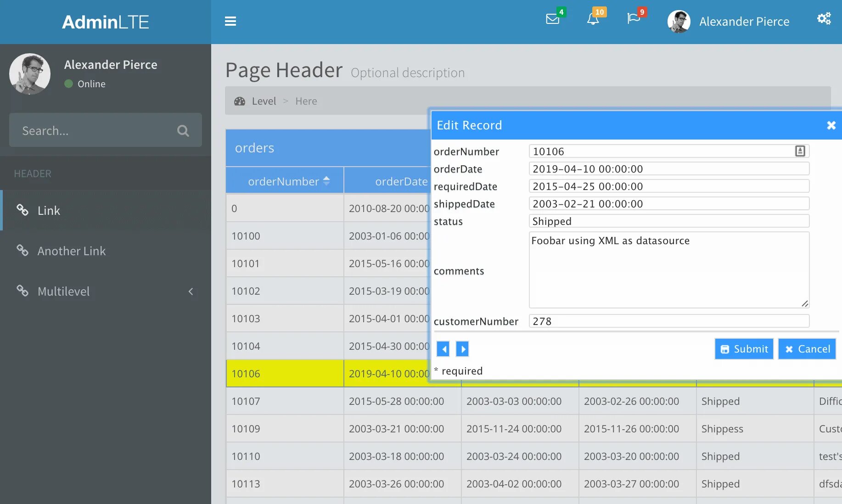
Task: Click the sidebar search magnifier icon
Action: 183,131
